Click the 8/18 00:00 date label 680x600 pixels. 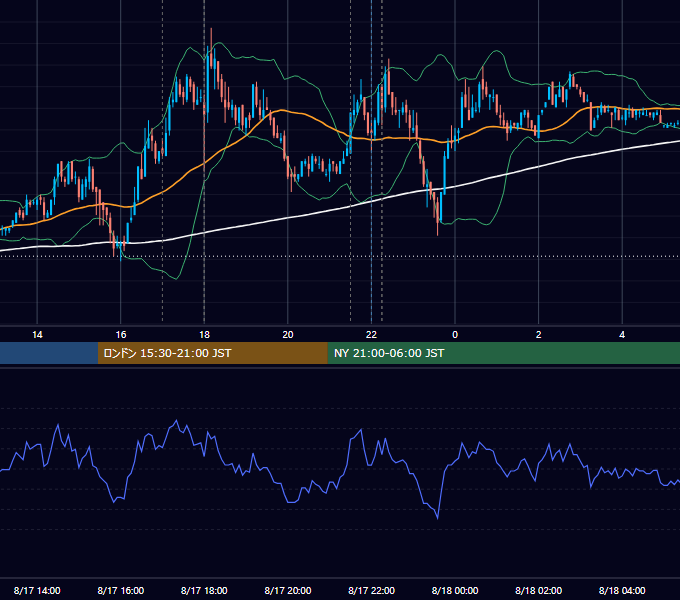tap(455, 590)
